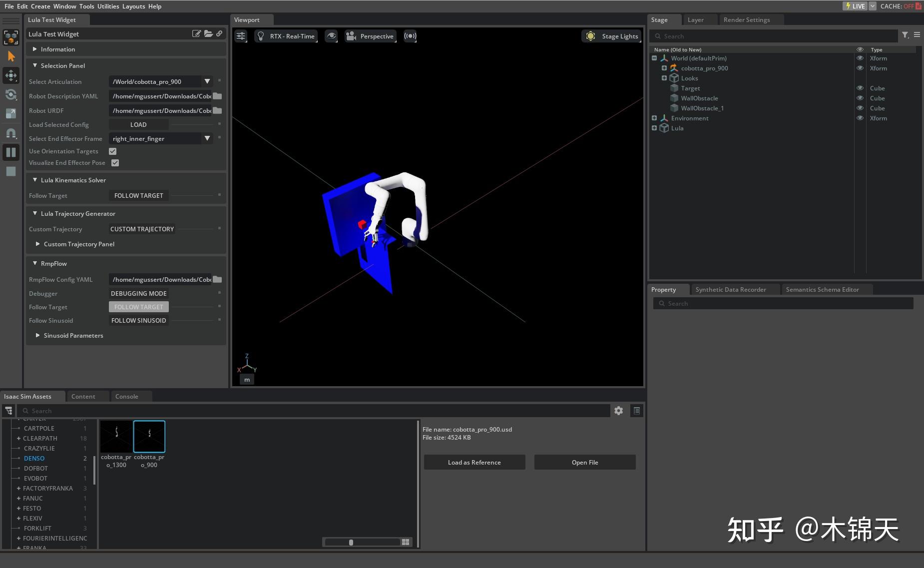Select the Scale tool
924x568 pixels.
11,113
